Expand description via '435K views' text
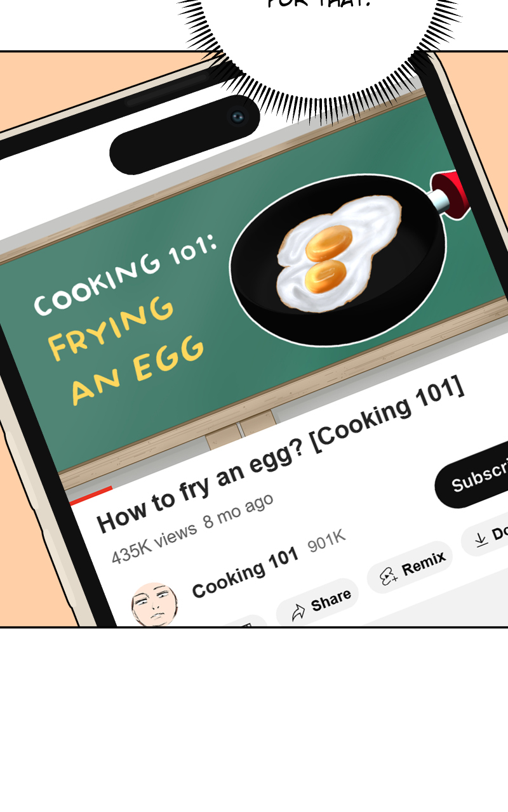This screenshot has width=508, height=812. (x=154, y=544)
